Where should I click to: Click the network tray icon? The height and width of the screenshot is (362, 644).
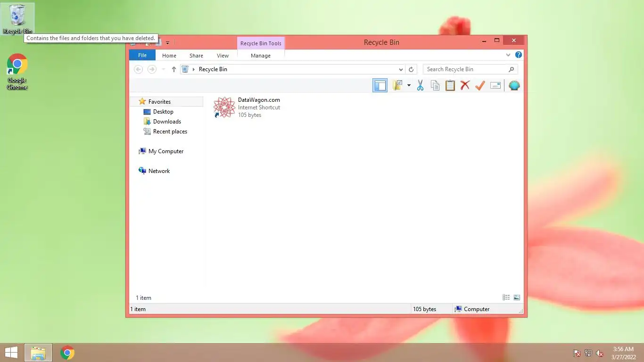pyautogui.click(x=588, y=353)
